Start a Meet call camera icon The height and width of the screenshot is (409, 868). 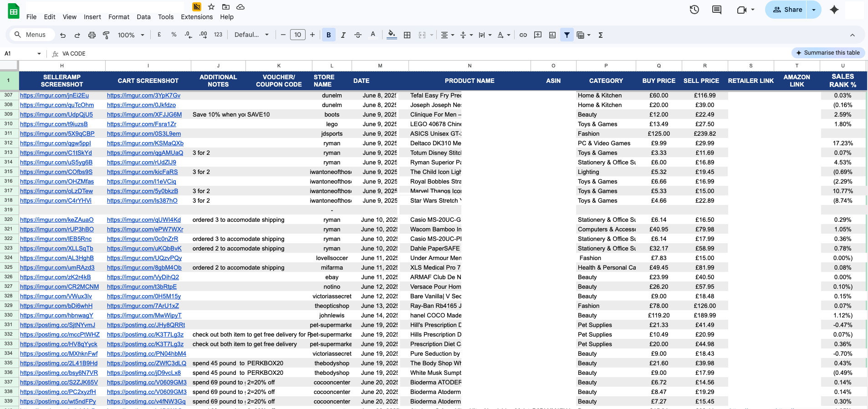(741, 10)
